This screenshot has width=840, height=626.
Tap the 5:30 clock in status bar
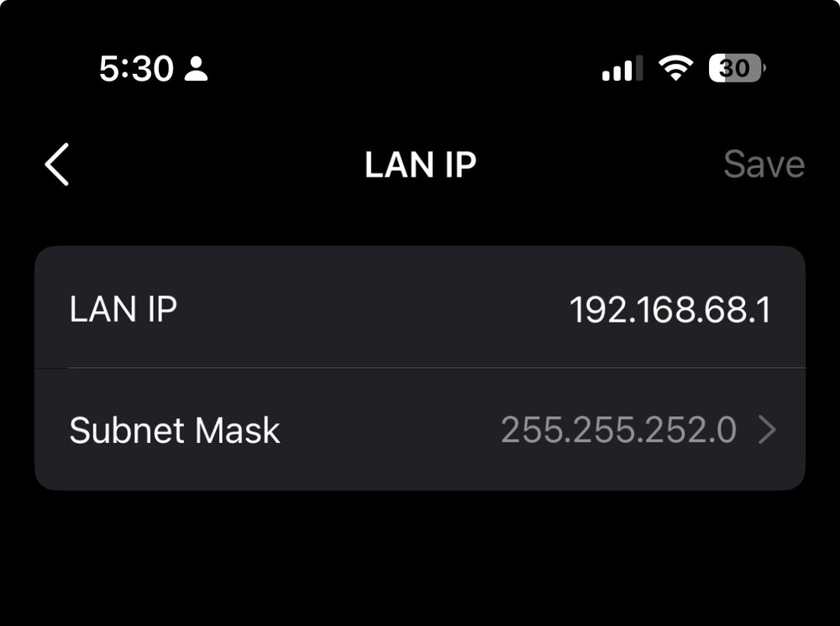coord(137,69)
